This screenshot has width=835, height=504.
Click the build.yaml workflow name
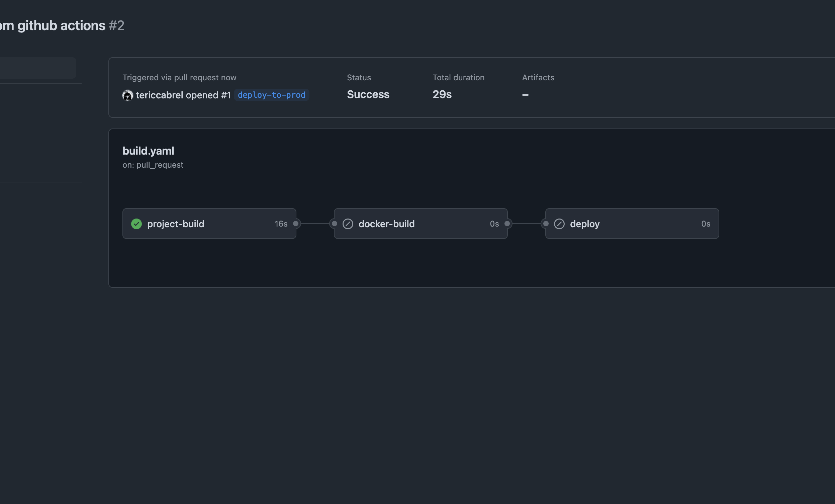coord(148,151)
